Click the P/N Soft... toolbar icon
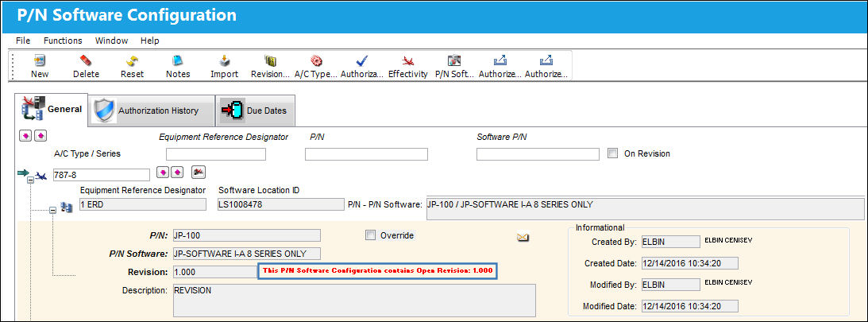This screenshot has width=868, height=322. tap(454, 61)
